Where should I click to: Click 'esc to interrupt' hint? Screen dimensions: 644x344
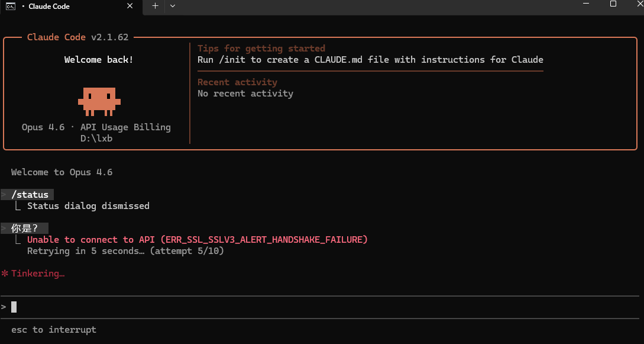tap(54, 330)
